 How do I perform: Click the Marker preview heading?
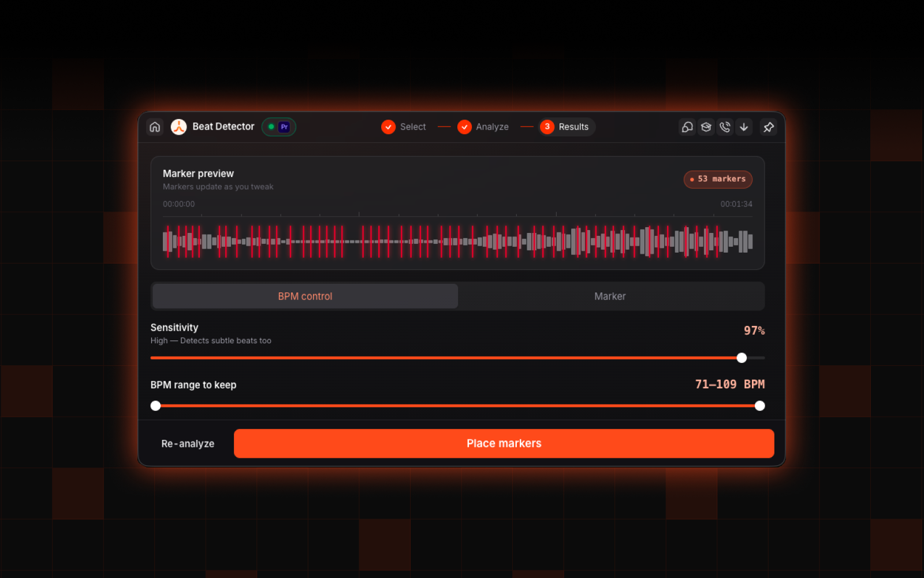tap(198, 173)
